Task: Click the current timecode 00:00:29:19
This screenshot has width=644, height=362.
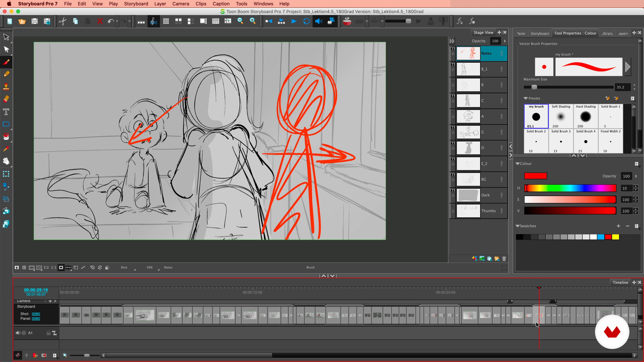Action: 36,290
